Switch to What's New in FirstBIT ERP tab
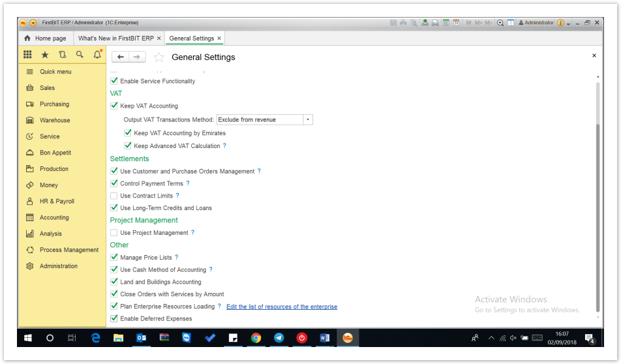 [115, 38]
